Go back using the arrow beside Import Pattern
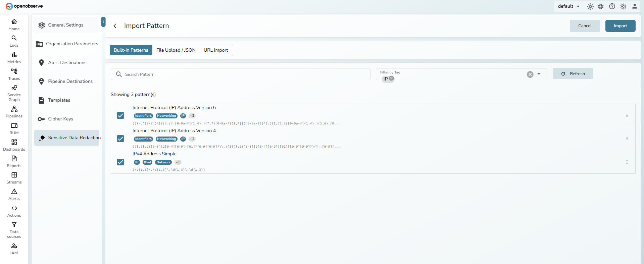Image resolution: width=644 pixels, height=264 pixels. [x=115, y=26]
